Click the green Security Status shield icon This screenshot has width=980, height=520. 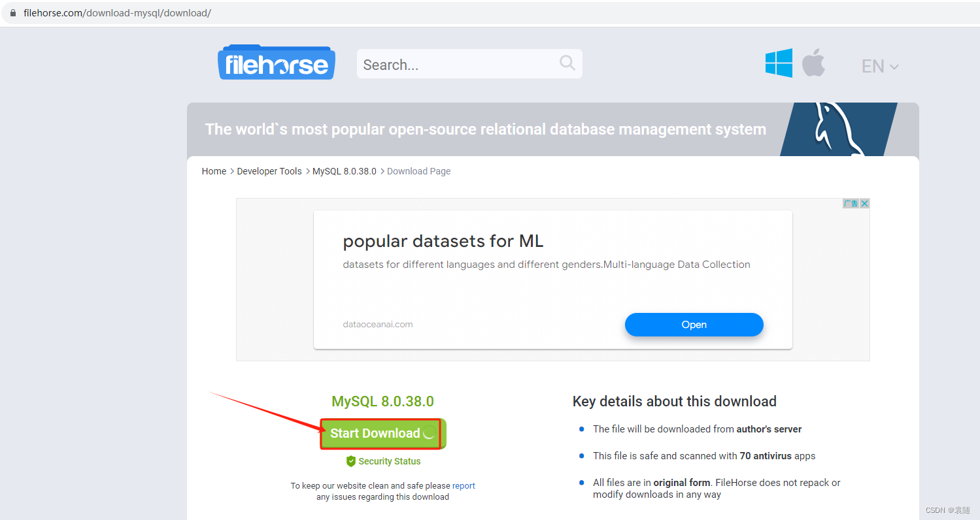pyautogui.click(x=351, y=461)
